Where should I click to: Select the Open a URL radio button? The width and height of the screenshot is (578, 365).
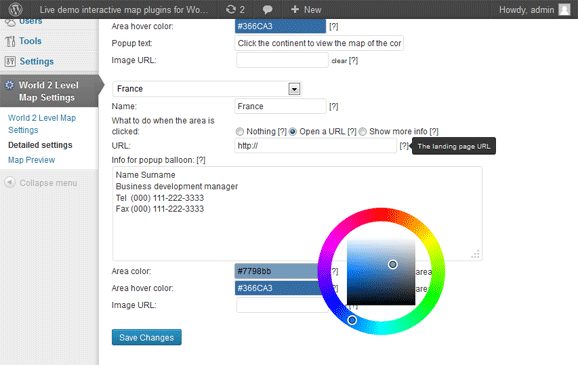(x=293, y=132)
